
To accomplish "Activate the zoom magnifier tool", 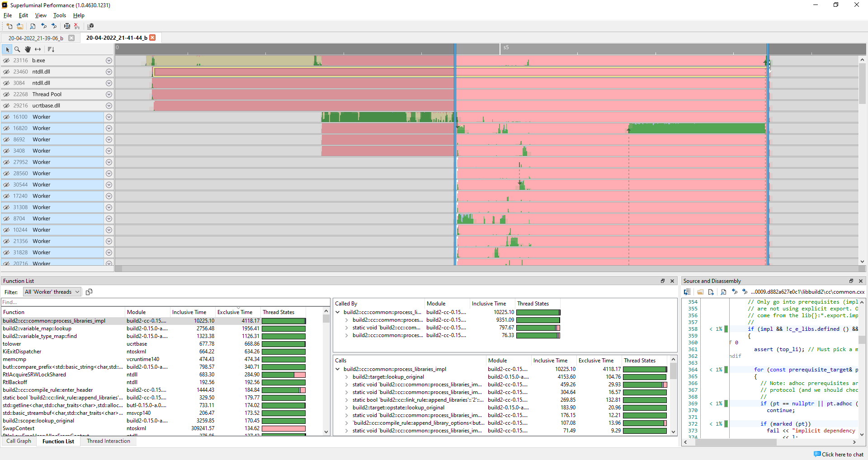I will point(17,49).
